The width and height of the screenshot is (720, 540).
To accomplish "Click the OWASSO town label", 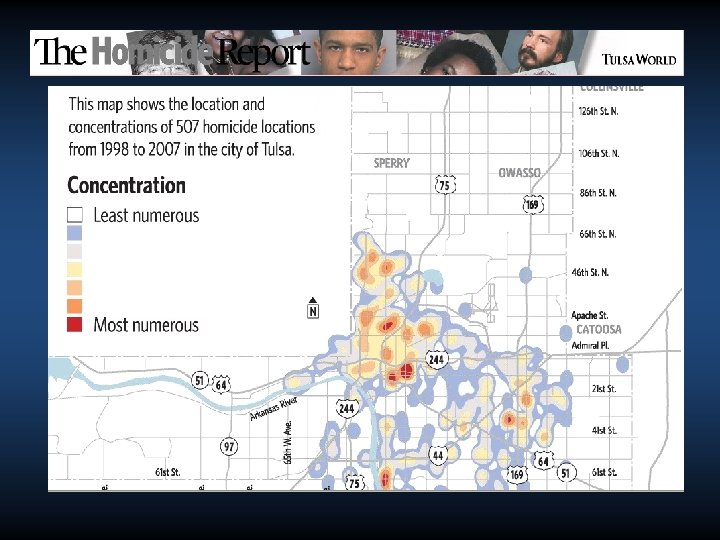I will 519,173.
